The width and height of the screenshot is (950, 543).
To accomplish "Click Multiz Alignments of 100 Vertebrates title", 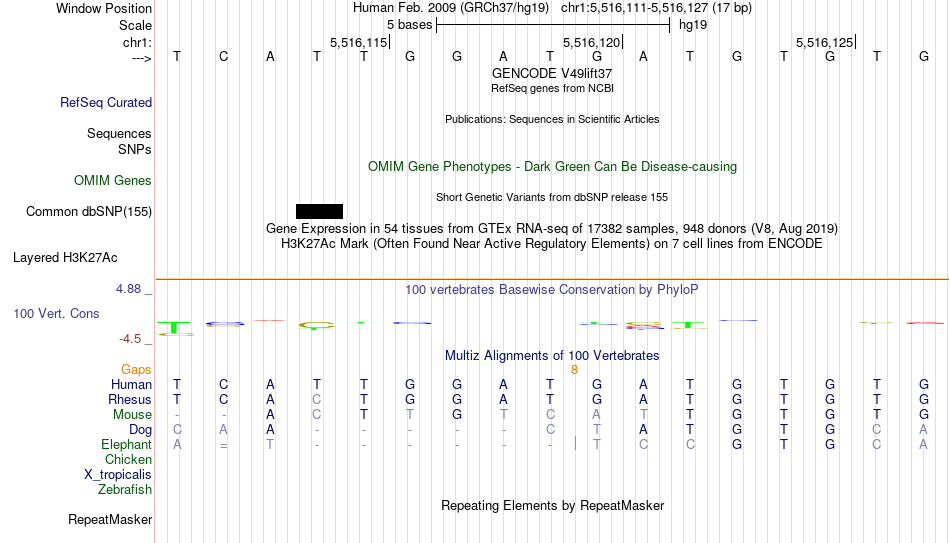I will click(x=552, y=356).
